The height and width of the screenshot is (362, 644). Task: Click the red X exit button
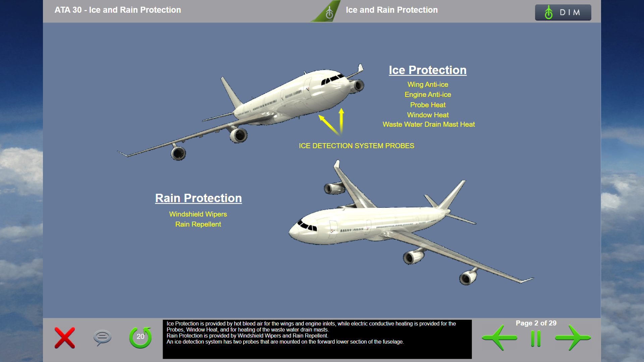click(x=65, y=338)
